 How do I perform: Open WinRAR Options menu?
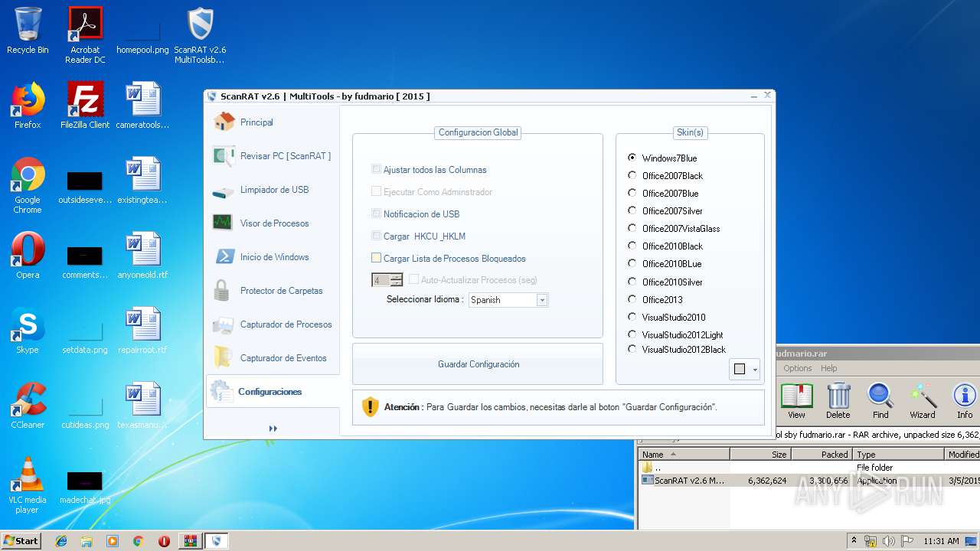click(x=797, y=368)
